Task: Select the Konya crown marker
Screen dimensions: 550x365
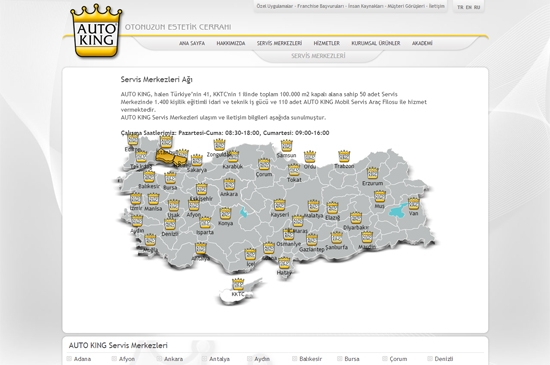Action: 225,214
